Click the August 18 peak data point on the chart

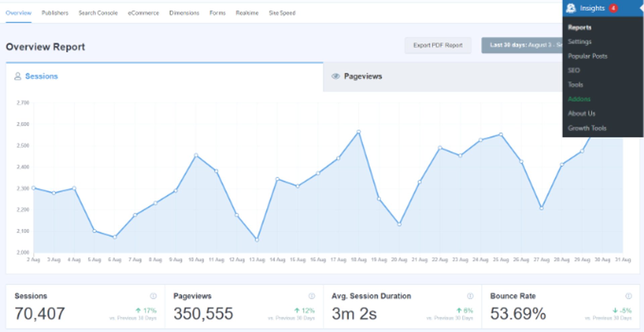click(359, 131)
